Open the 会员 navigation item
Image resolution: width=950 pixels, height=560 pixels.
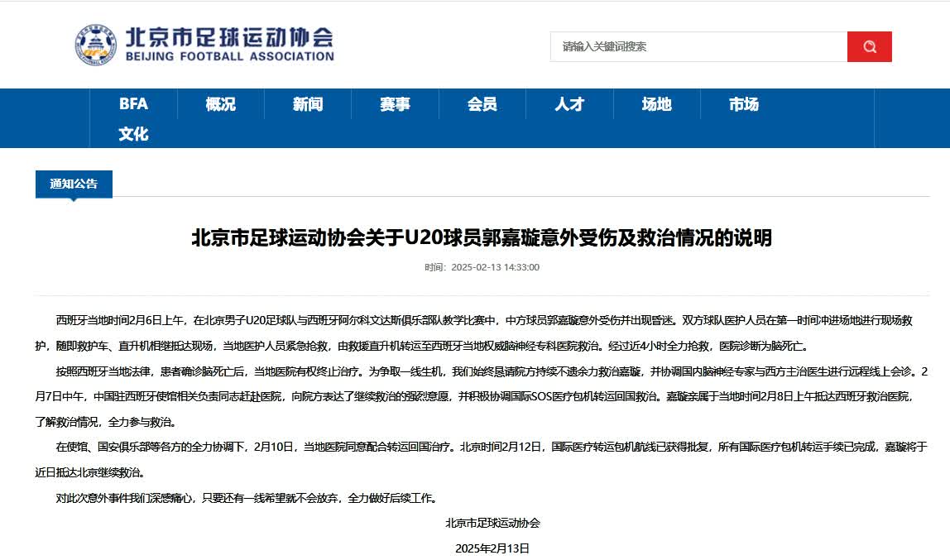pos(482,104)
